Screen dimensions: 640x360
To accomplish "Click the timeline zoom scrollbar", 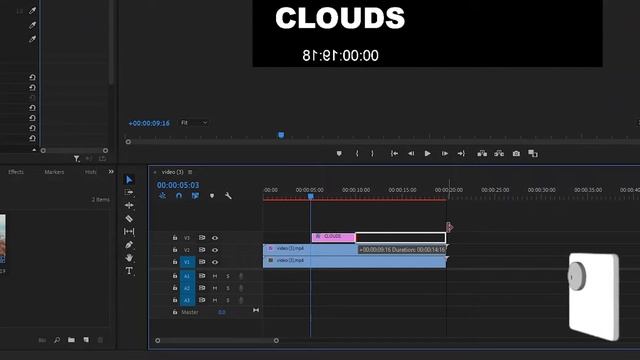I will (x=217, y=340).
